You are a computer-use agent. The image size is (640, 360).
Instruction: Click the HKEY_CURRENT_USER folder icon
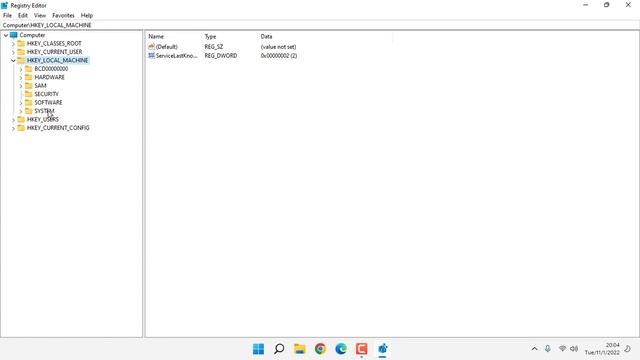point(21,52)
